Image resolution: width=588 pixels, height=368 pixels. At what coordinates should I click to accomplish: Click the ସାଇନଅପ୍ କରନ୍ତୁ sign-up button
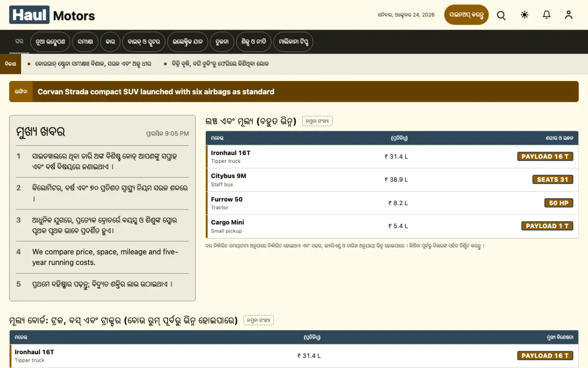coord(466,15)
